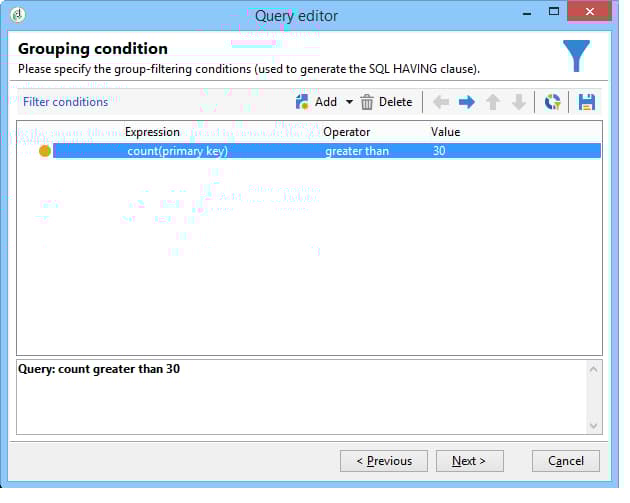Click the Add button label

coord(326,102)
